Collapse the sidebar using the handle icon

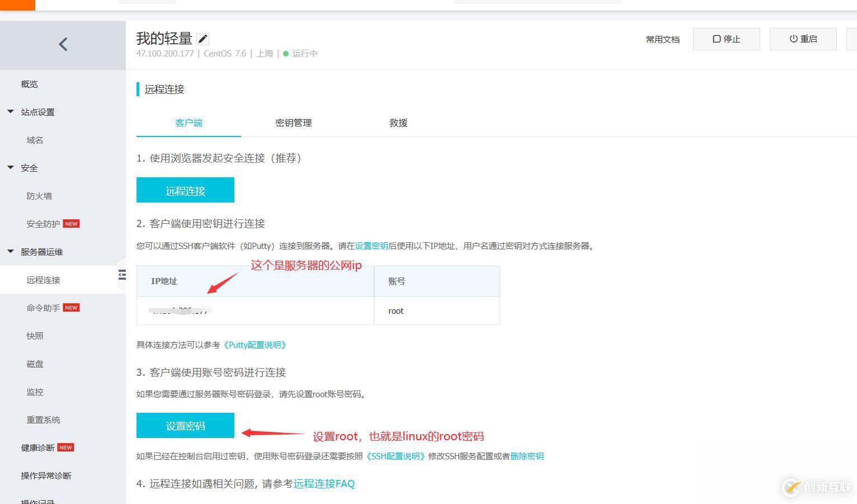(x=121, y=275)
